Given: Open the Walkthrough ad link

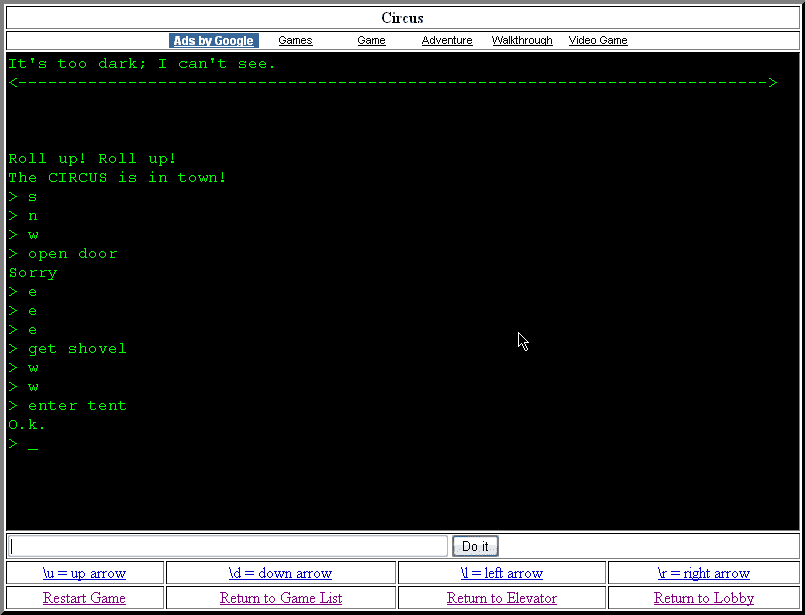Looking at the screenshot, I should coord(522,40).
